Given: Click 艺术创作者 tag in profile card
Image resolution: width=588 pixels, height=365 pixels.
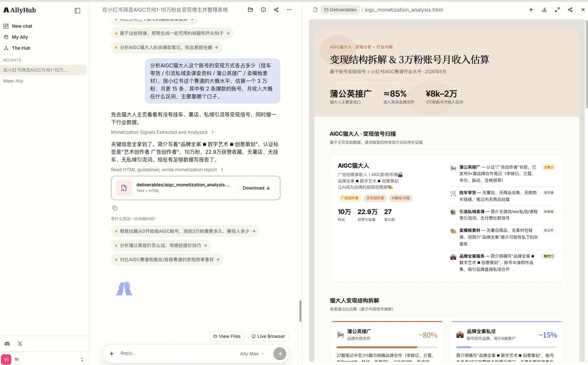Looking at the screenshot, I should pyautogui.click(x=375, y=198).
